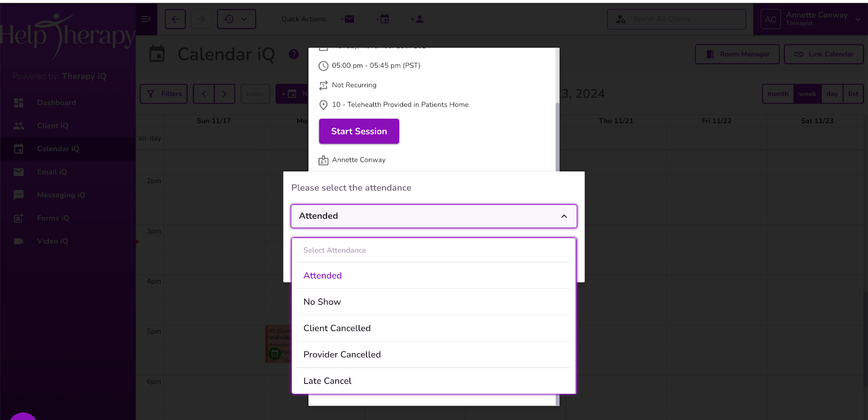Click Annette Conway name in appointment details

tap(359, 160)
